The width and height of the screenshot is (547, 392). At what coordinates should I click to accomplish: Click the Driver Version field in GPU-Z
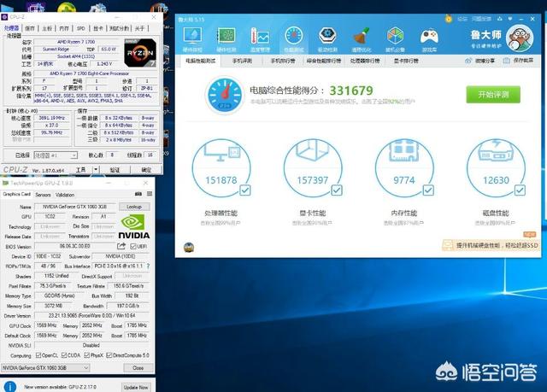point(91,316)
